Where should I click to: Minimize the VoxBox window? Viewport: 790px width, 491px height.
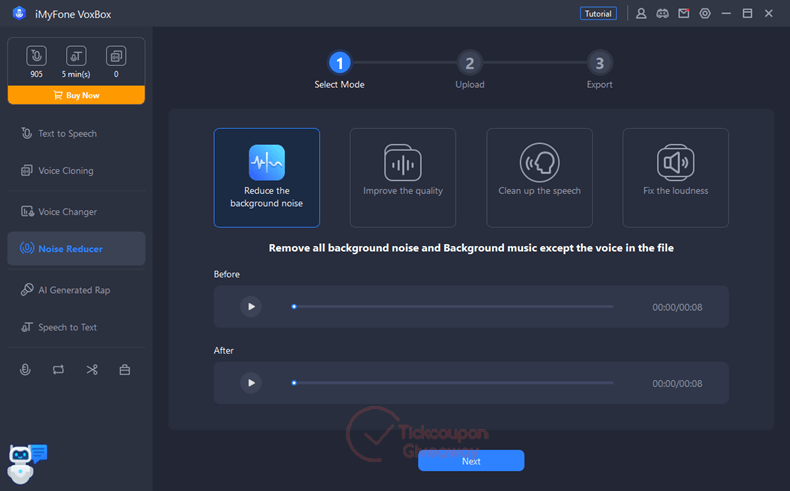pyautogui.click(x=726, y=14)
